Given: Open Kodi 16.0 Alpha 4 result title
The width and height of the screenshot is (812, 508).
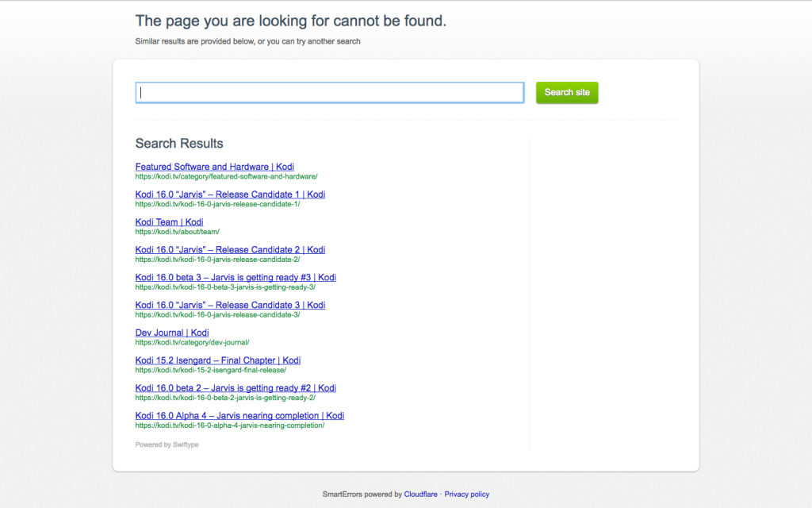Looking at the screenshot, I should (x=239, y=416).
